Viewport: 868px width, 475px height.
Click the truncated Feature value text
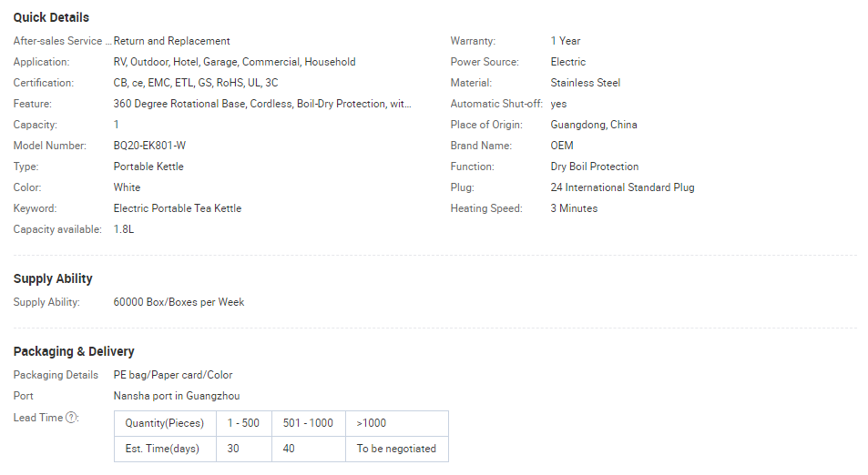[262, 104]
